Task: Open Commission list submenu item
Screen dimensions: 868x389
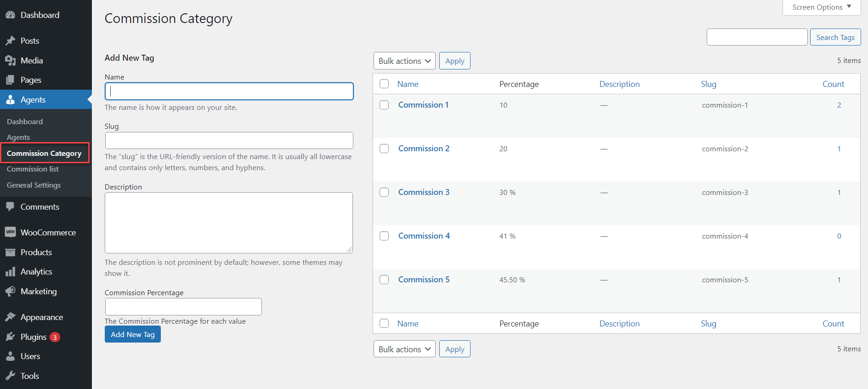Action: 33,169
